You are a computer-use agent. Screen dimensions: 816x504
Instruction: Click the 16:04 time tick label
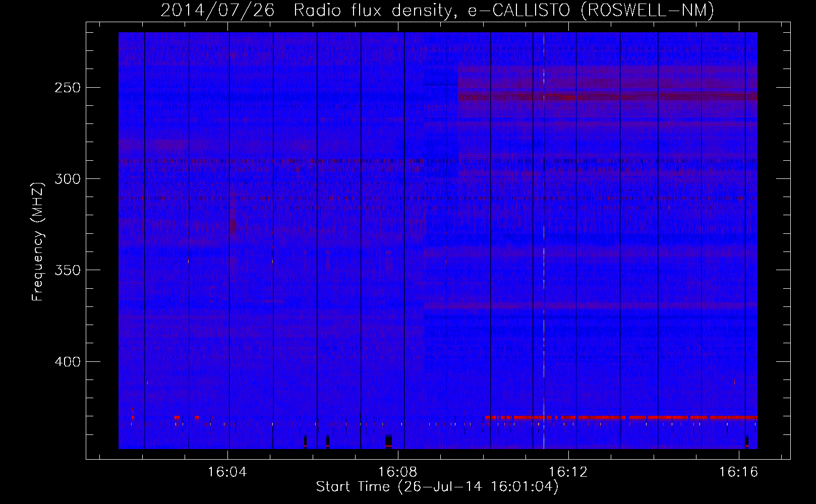[227, 472]
